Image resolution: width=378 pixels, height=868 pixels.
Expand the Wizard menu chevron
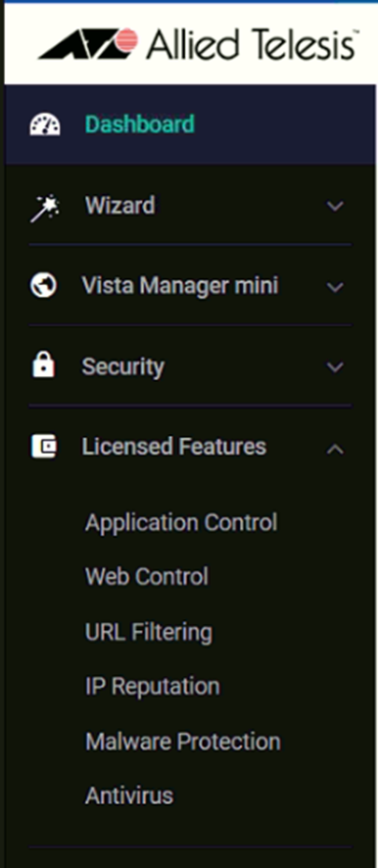tap(335, 207)
